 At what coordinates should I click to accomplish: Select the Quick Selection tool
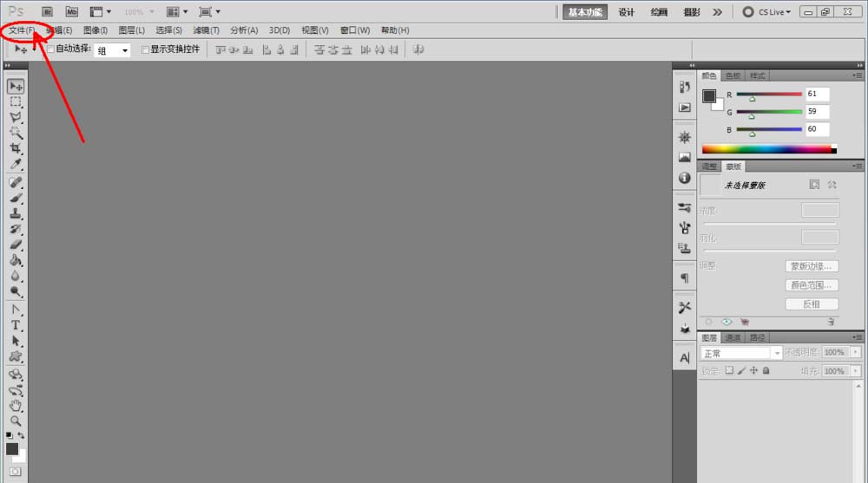(16, 133)
